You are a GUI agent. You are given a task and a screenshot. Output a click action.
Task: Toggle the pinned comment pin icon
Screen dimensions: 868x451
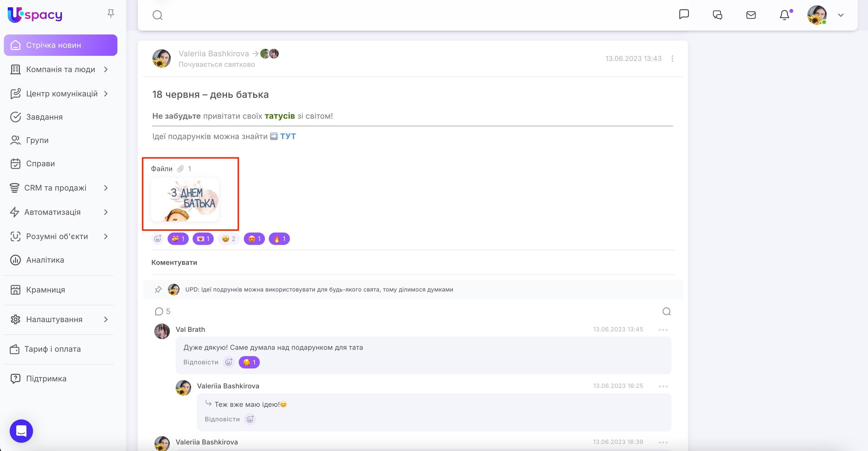click(158, 290)
